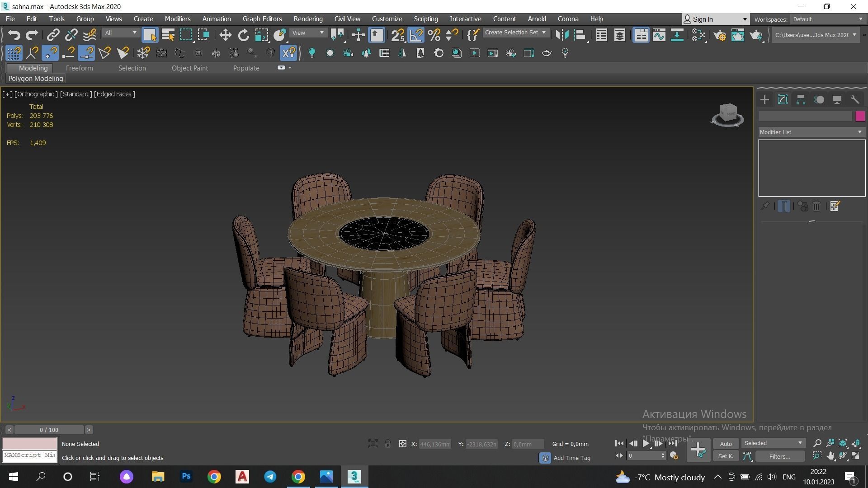
Task: Open the Corona menu
Action: click(x=568, y=19)
